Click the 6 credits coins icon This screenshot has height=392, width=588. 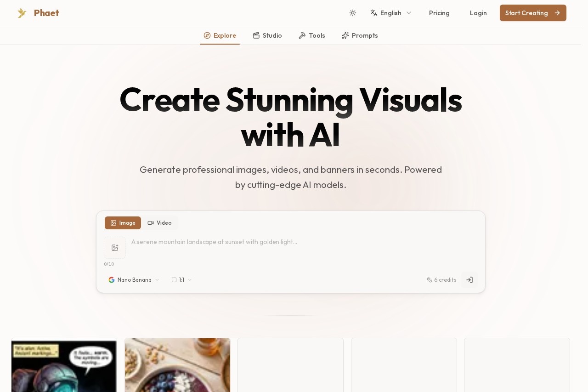click(430, 280)
